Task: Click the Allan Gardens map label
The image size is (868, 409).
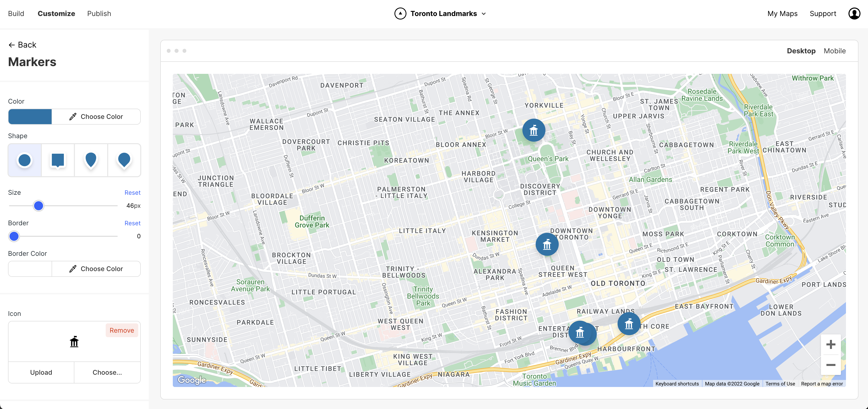Action: point(650,179)
